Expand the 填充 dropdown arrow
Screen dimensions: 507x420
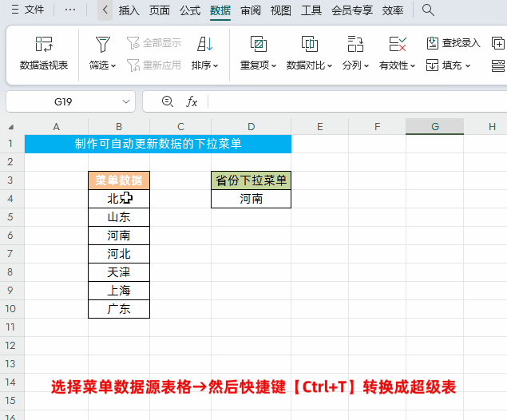click(468, 66)
